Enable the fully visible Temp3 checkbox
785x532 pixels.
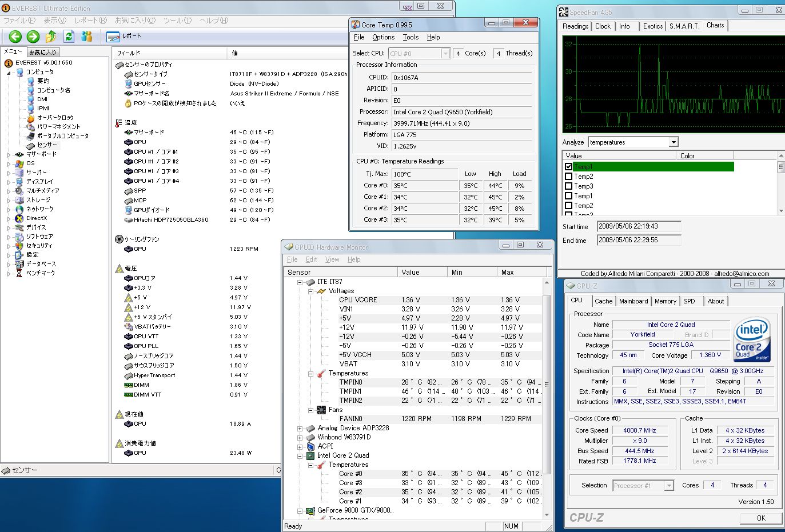pos(568,186)
